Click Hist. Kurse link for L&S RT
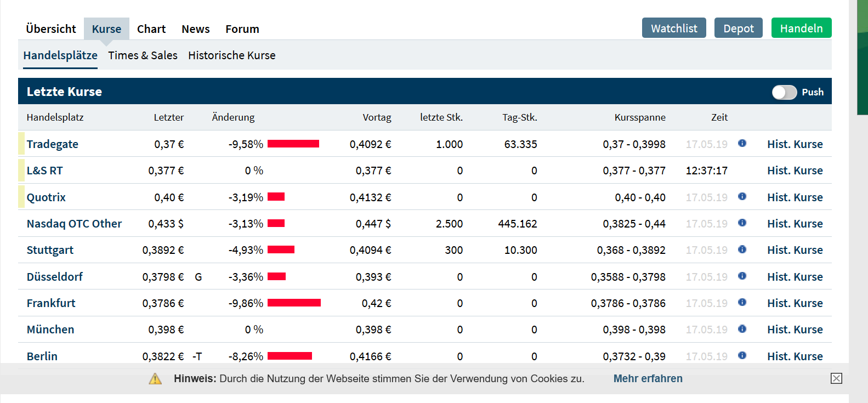The height and width of the screenshot is (403, 868). pyautogui.click(x=795, y=171)
